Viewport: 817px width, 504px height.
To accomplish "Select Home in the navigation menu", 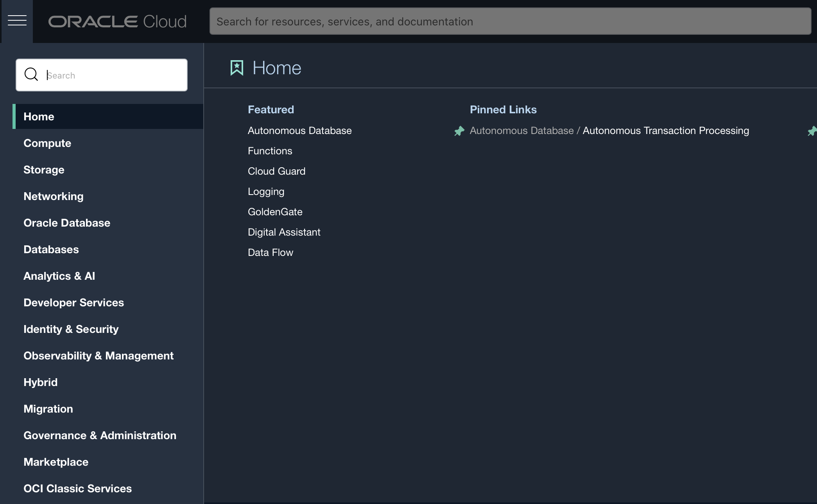I will pyautogui.click(x=108, y=116).
